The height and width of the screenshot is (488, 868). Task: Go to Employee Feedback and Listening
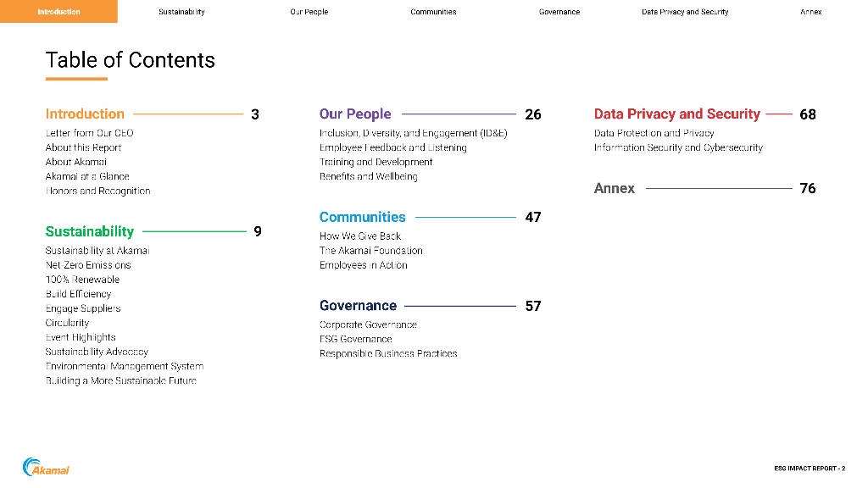[x=392, y=147]
